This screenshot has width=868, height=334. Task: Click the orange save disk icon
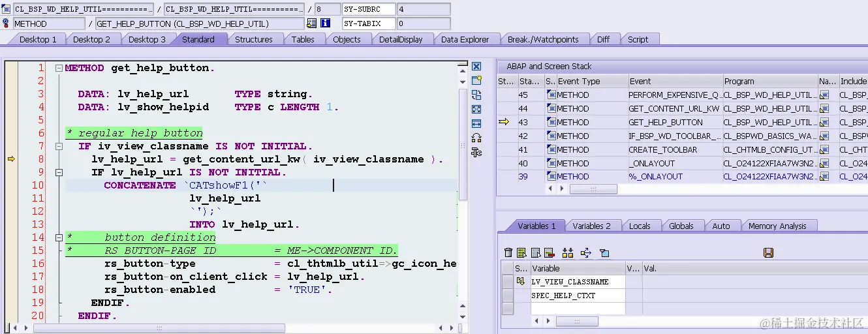(768, 252)
